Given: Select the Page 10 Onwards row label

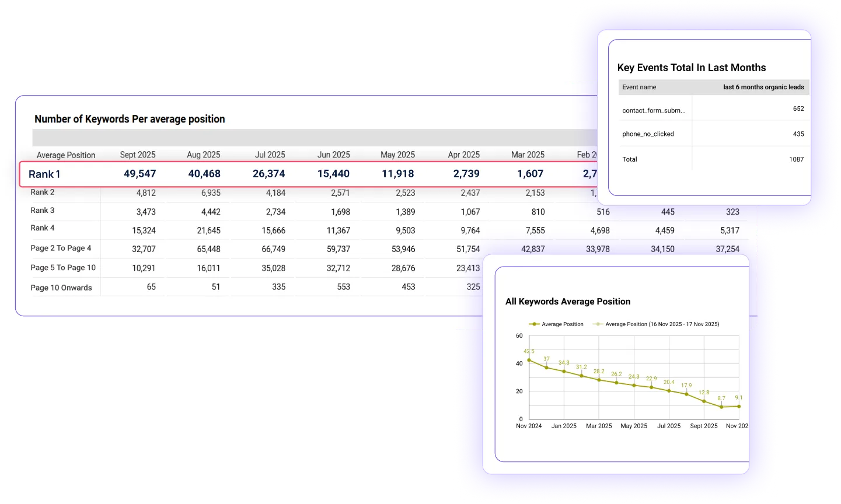Looking at the screenshot, I should [x=61, y=287].
